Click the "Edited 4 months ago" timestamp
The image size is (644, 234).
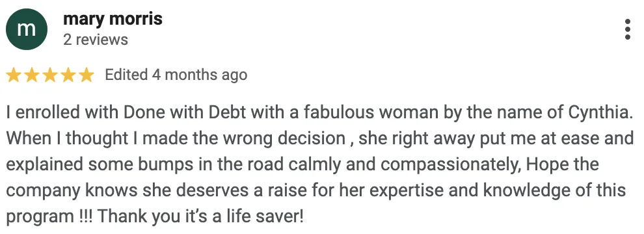pyautogui.click(x=176, y=75)
